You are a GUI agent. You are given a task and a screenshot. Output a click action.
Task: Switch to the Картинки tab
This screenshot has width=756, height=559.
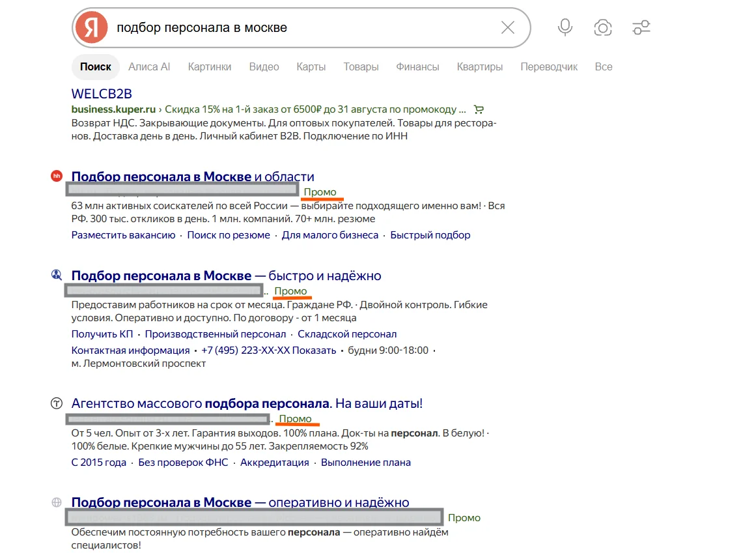[209, 66]
